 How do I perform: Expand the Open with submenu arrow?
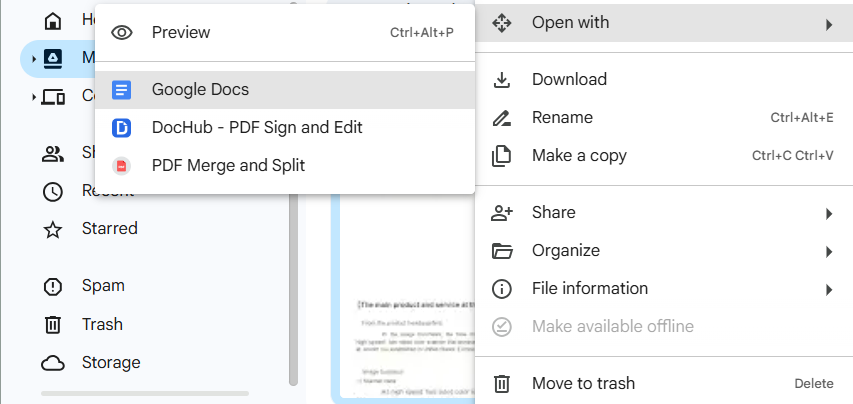tap(829, 24)
